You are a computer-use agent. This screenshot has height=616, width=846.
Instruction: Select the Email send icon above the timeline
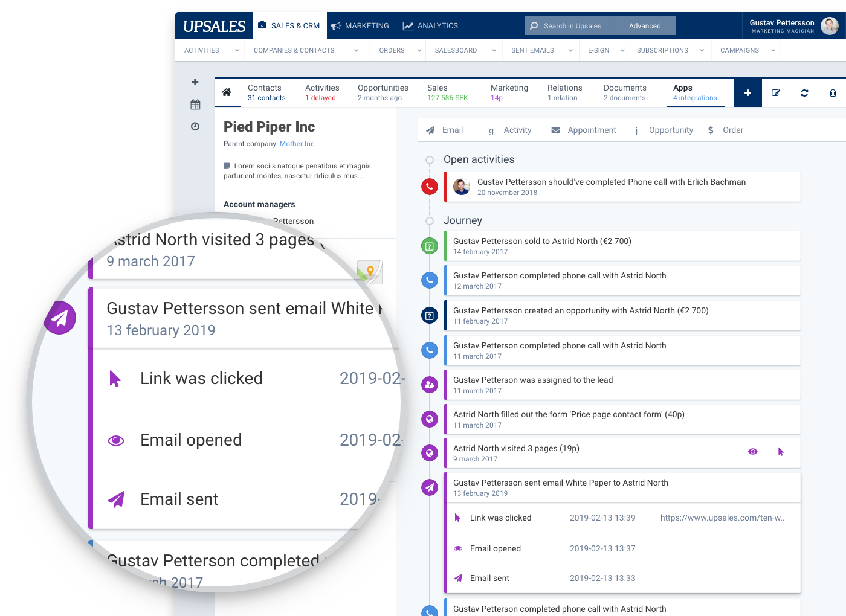[x=430, y=130]
